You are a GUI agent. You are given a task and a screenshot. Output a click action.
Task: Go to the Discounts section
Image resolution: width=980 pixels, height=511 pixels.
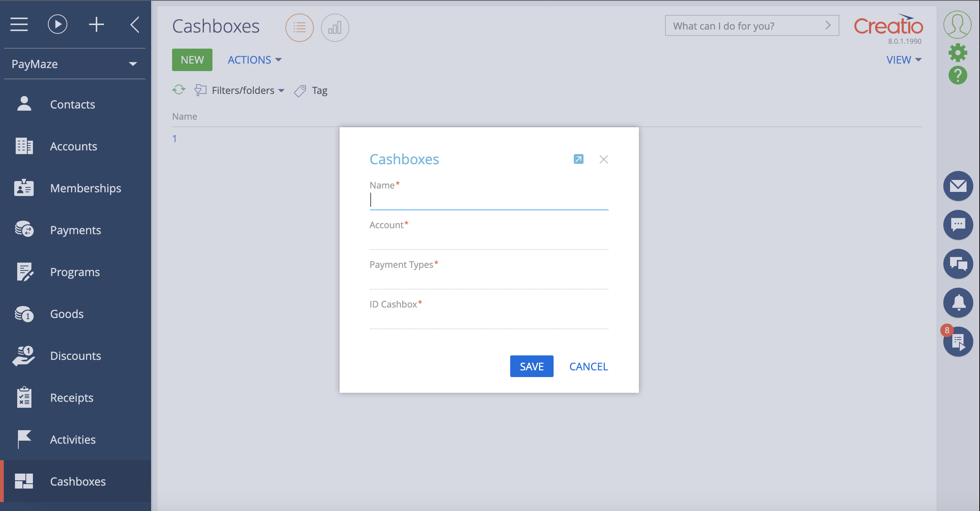pyautogui.click(x=75, y=355)
